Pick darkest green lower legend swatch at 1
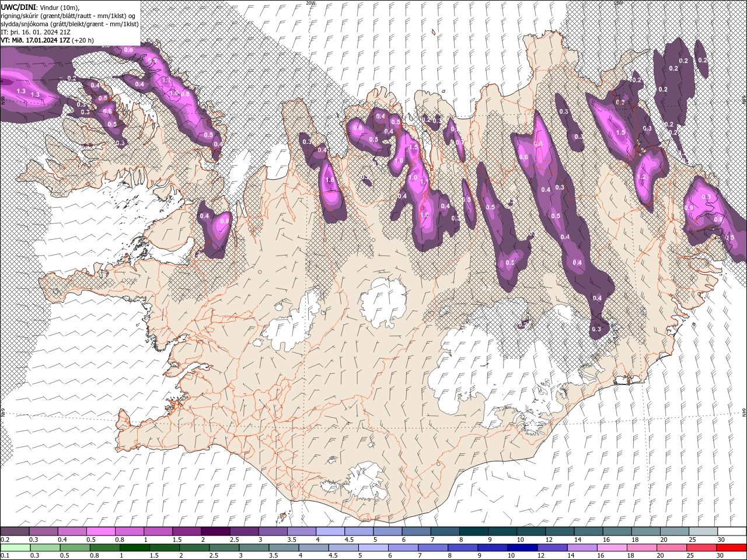Image resolution: width=747 pixels, height=560 pixels. point(134,548)
